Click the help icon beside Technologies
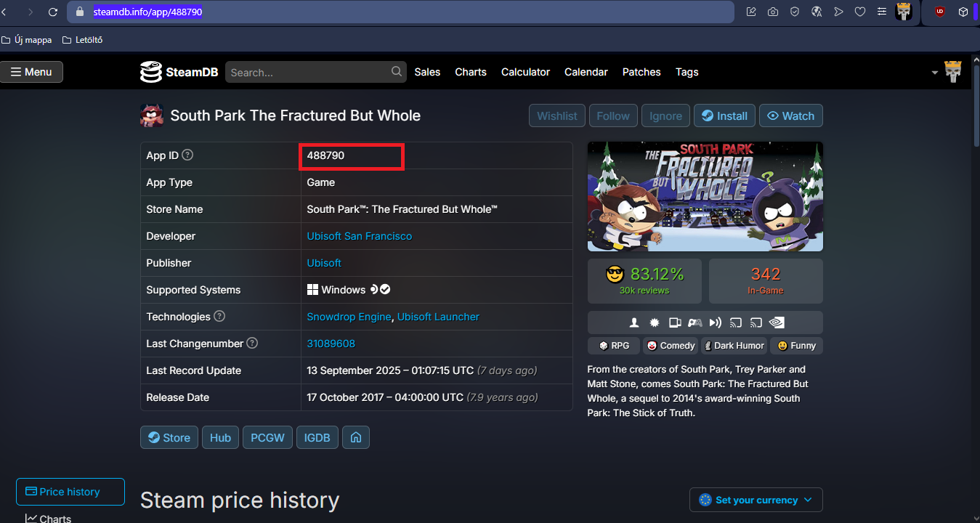This screenshot has height=523, width=980. tap(219, 317)
